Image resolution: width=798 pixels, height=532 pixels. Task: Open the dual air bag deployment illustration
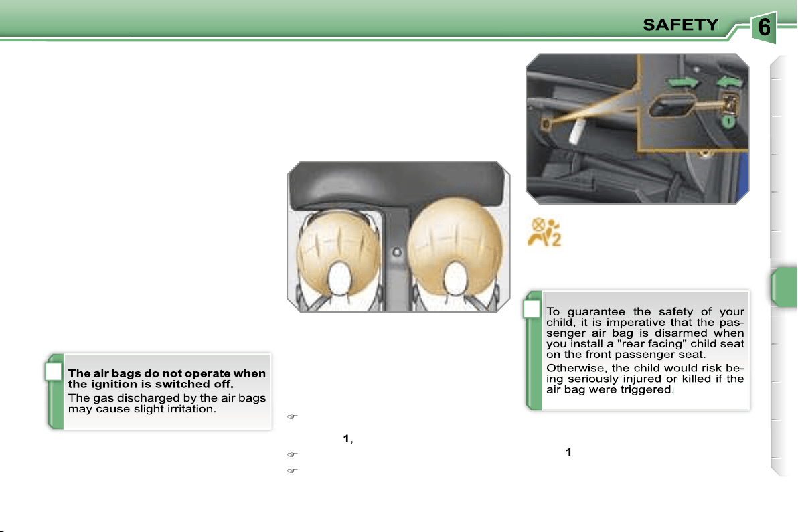[x=398, y=236]
